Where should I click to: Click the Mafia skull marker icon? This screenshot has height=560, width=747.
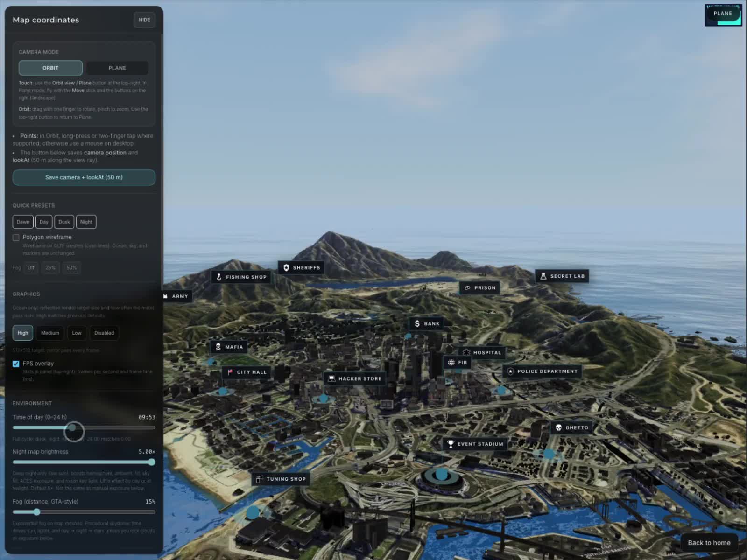(x=218, y=347)
